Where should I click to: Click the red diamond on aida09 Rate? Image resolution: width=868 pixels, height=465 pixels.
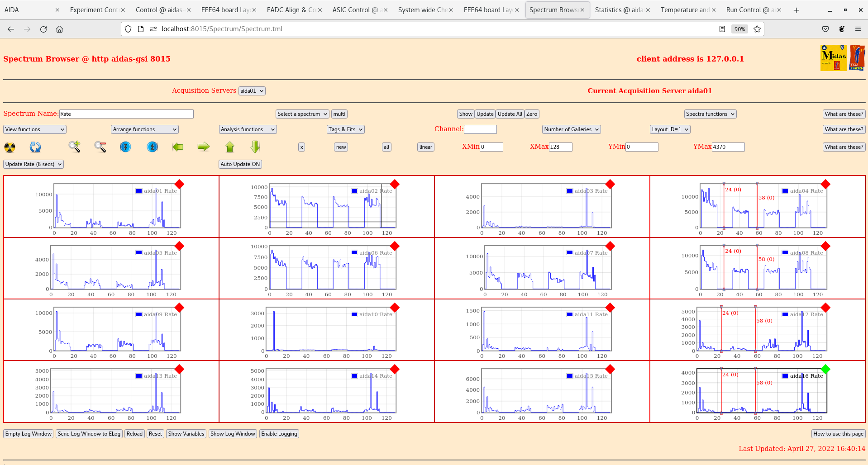(x=179, y=308)
